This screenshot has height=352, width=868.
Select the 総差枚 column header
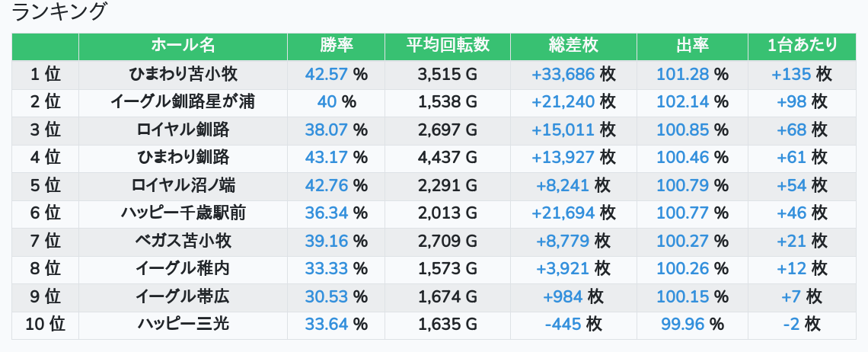click(x=573, y=46)
